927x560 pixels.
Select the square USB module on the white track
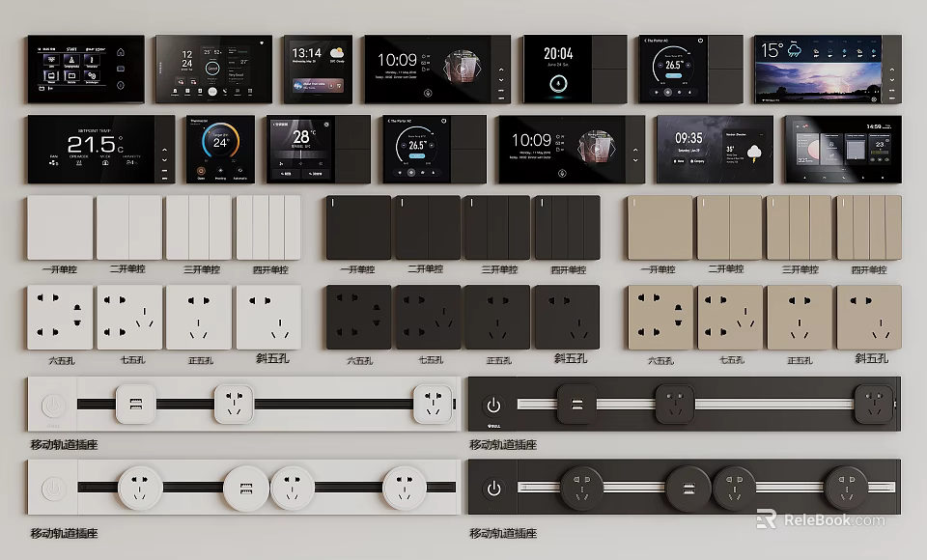click(x=135, y=404)
